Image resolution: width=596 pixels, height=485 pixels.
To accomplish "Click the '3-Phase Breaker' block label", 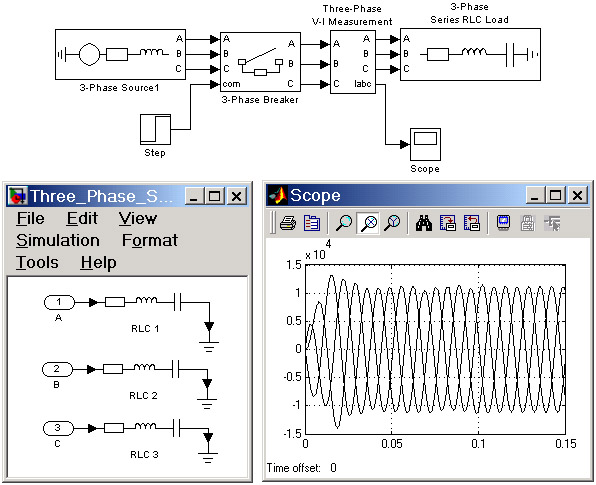I will [x=260, y=100].
